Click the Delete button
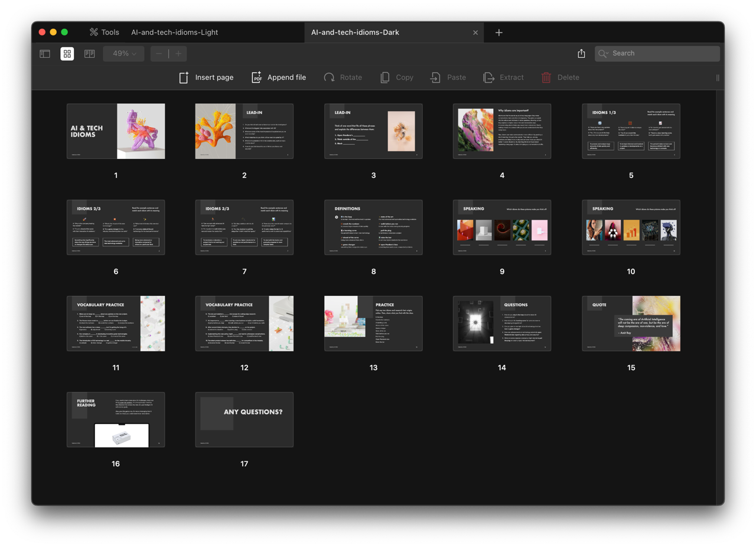The image size is (756, 547). click(x=561, y=77)
